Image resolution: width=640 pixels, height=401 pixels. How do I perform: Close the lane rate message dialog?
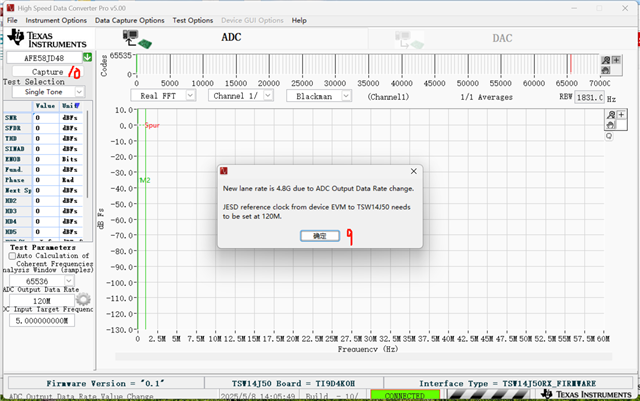pyautogui.click(x=413, y=171)
